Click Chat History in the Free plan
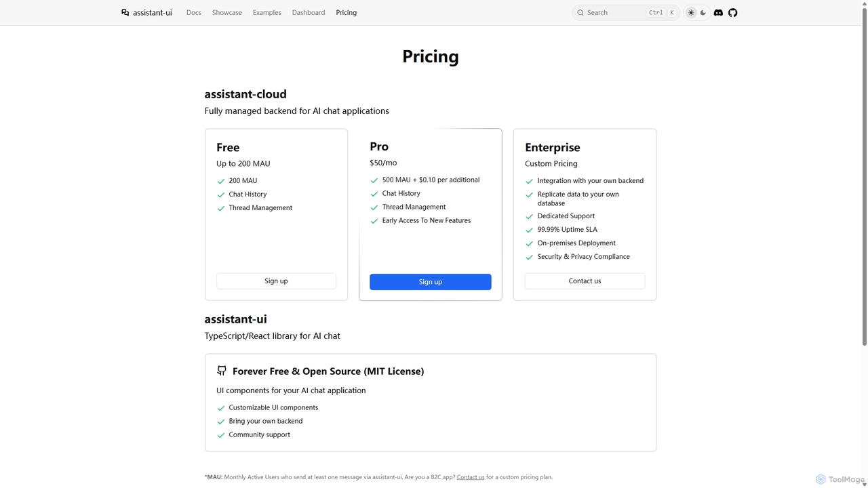The image size is (868, 488). (x=248, y=195)
